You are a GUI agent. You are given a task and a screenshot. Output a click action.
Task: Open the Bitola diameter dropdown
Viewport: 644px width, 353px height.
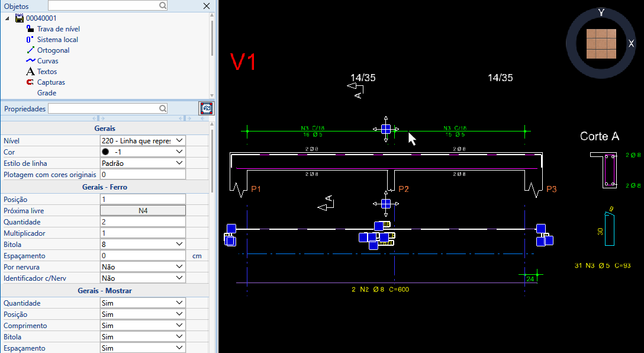click(180, 244)
